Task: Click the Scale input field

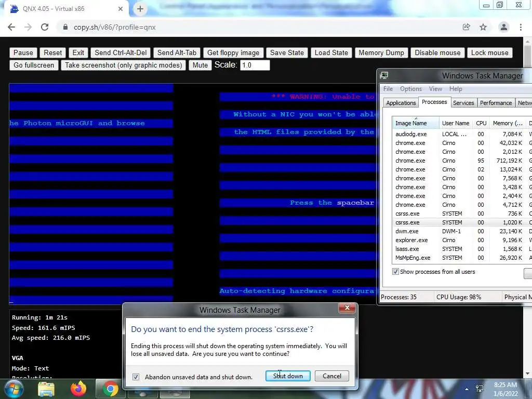Action: [255, 65]
